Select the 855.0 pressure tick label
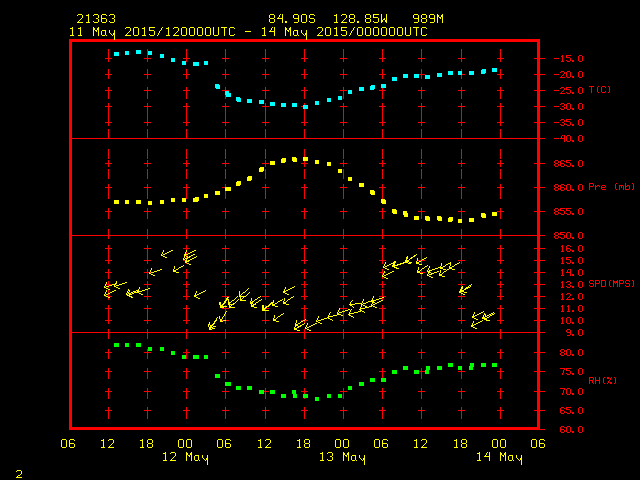Viewport: 640px width, 480px height. (569, 212)
